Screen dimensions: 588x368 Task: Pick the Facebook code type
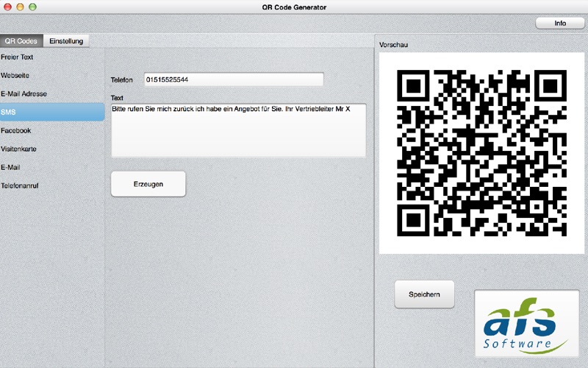pyautogui.click(x=52, y=131)
